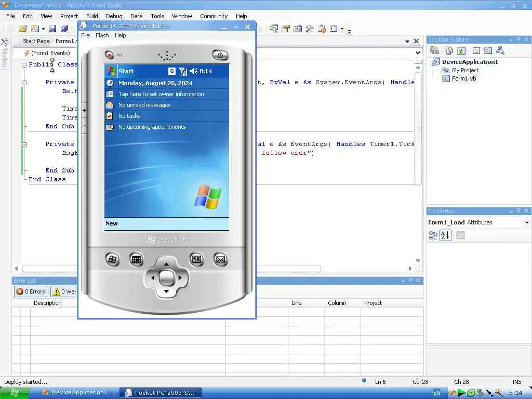Toggle the 0 Errors filter button
The image size is (532, 399).
[31, 291]
